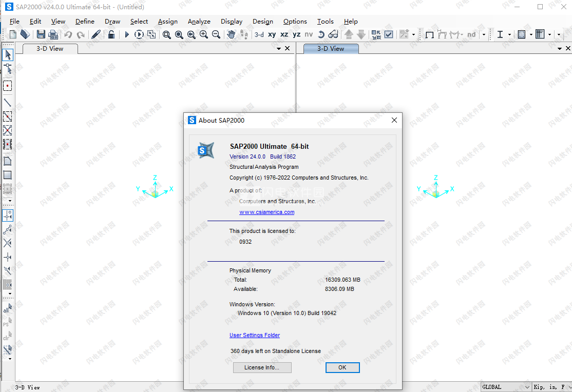Click the Open file icon in toolbar
This screenshot has height=392, width=572.
[25, 34]
